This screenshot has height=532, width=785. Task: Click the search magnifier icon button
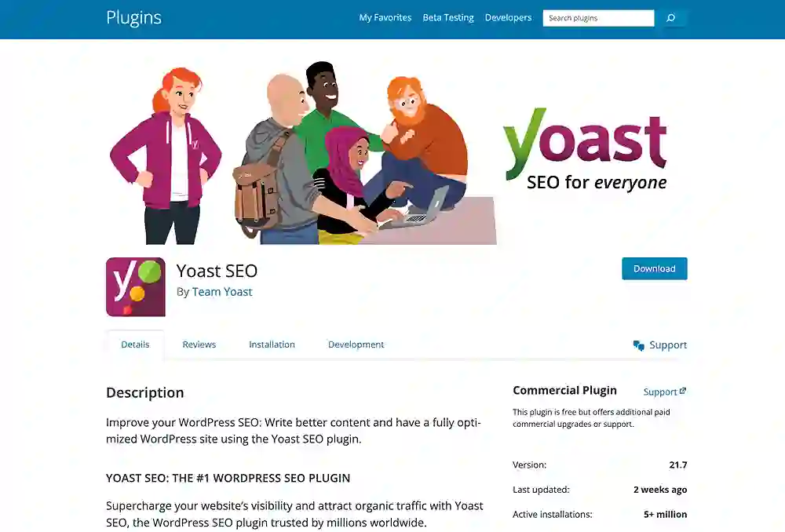click(671, 18)
